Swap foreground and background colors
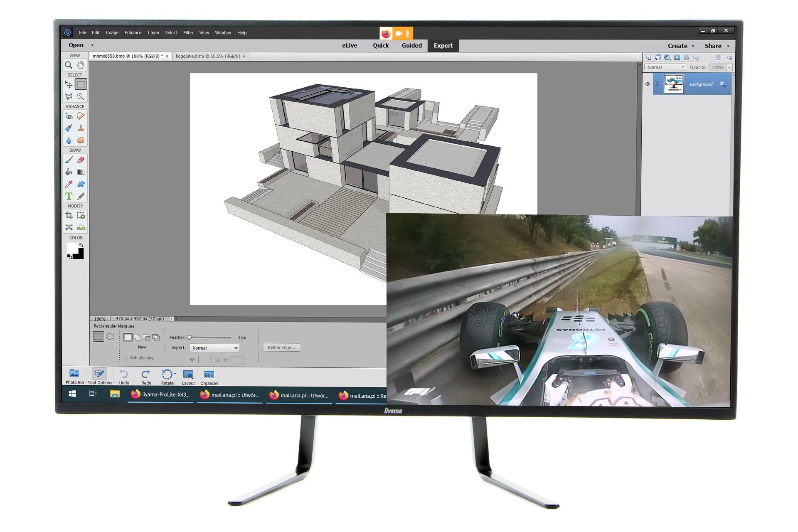Screen dimensions: 798x532 (x=81, y=245)
